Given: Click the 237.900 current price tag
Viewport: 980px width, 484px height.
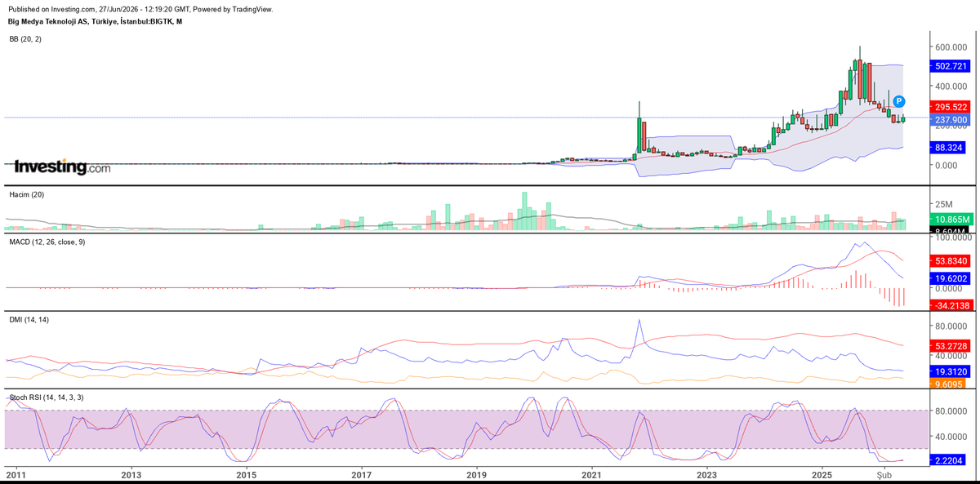Looking at the screenshot, I should pos(951,120).
